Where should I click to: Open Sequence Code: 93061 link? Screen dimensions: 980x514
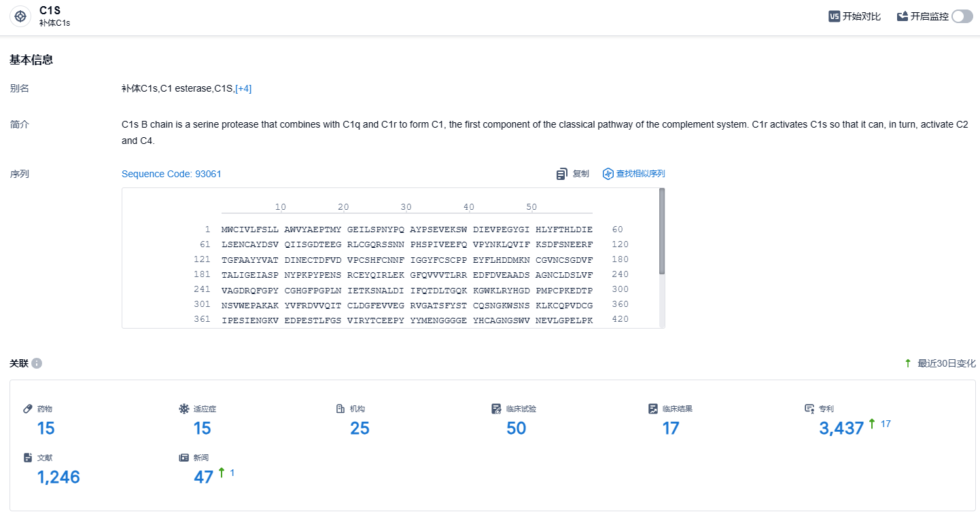coord(171,174)
